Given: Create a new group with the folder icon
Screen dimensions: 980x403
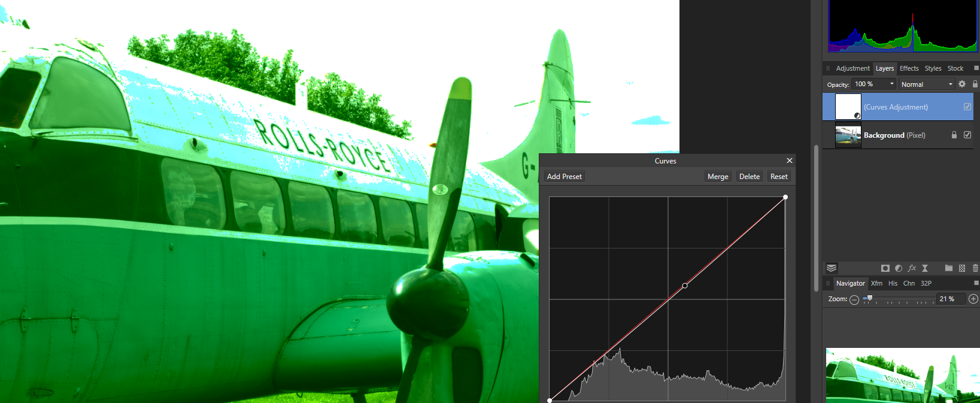Looking at the screenshot, I should tap(949, 268).
